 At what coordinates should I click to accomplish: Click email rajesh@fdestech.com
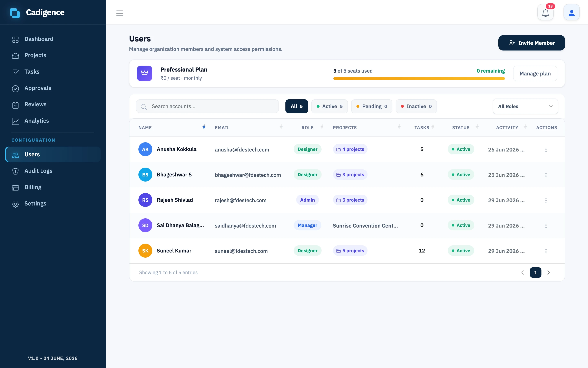pyautogui.click(x=241, y=200)
